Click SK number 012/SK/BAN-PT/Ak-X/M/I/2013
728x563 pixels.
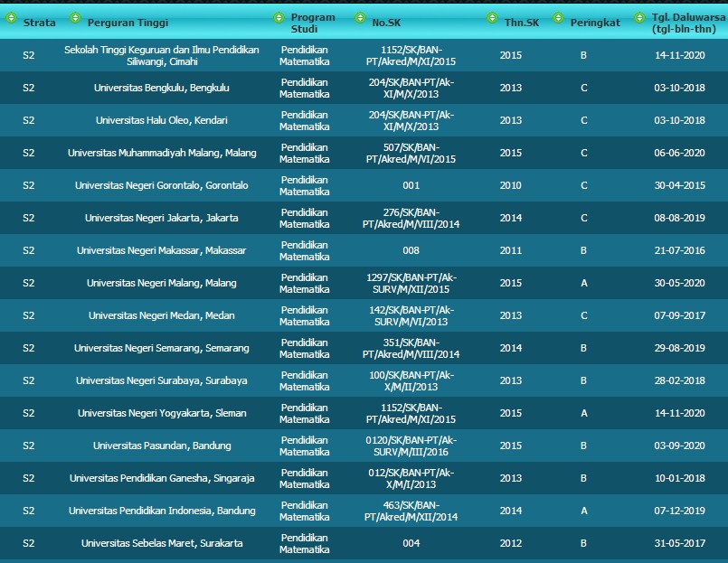[x=411, y=477]
